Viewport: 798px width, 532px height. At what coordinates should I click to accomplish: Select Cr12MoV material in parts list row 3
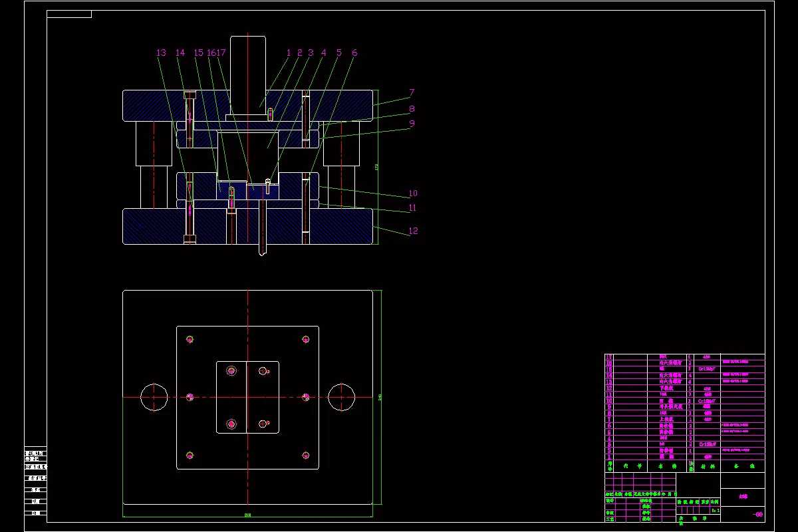pos(707,444)
